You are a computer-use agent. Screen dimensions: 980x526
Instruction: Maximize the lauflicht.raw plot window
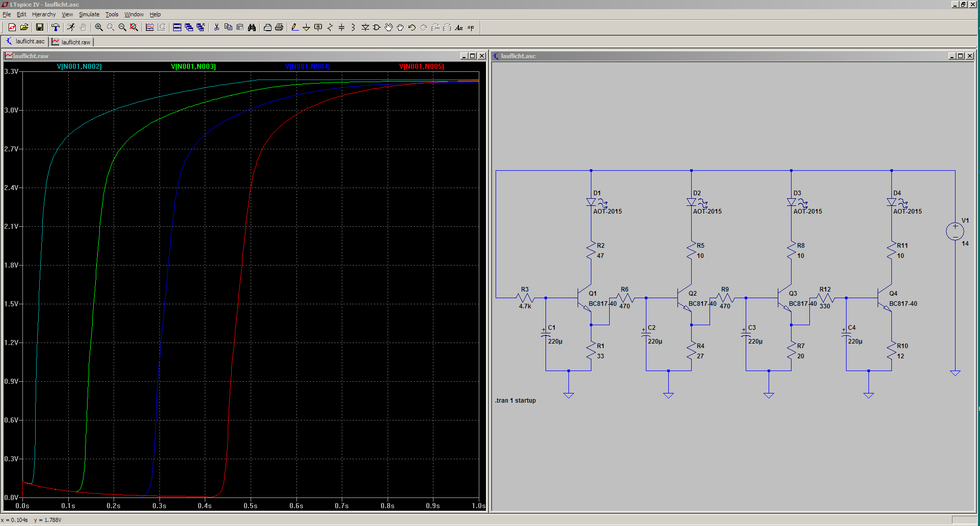click(x=473, y=56)
